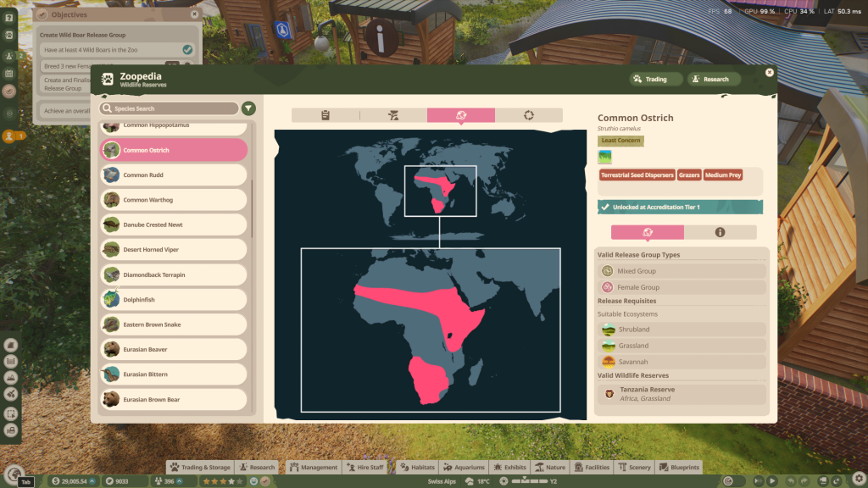868x488 pixels.
Task: Select Common Ostrich in species list
Action: coord(173,150)
